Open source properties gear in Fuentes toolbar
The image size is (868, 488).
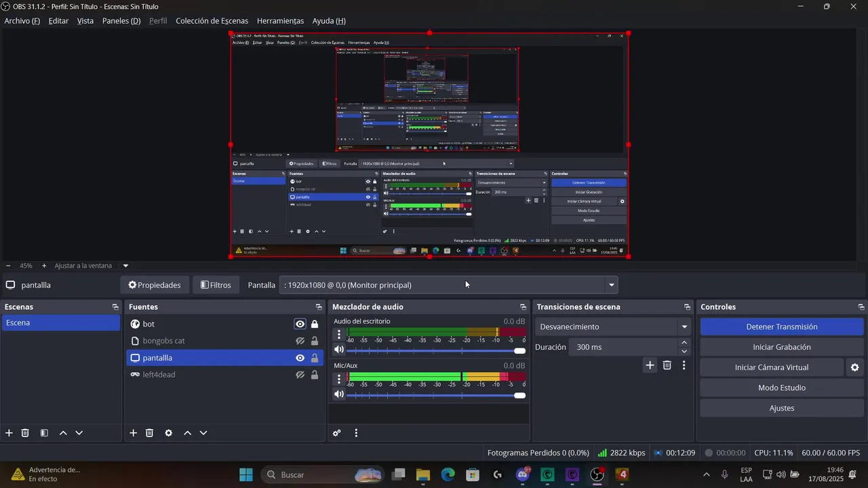(169, 433)
